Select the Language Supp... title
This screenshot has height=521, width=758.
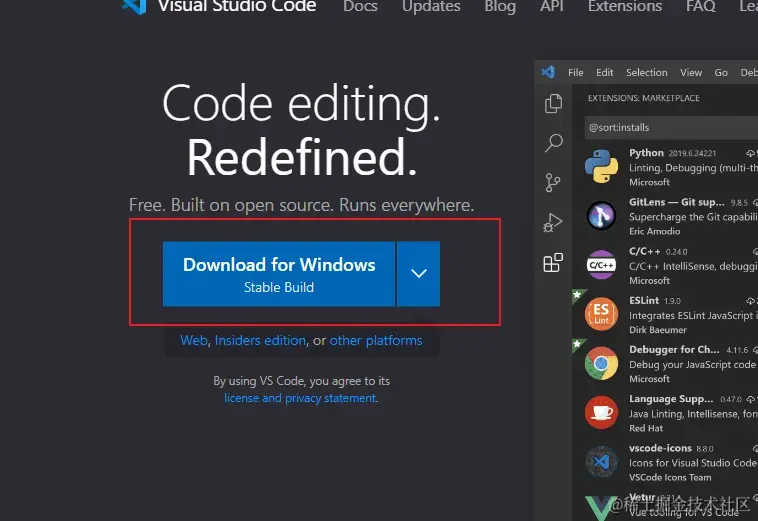[671, 399]
